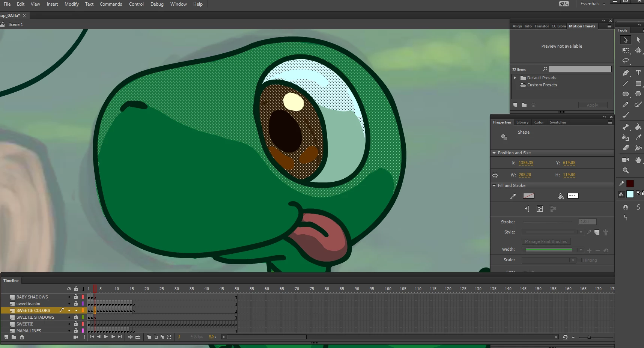Screen dimensions: 644x348
Task: Toggle lock on MAMA LINES layer
Action: point(76,331)
